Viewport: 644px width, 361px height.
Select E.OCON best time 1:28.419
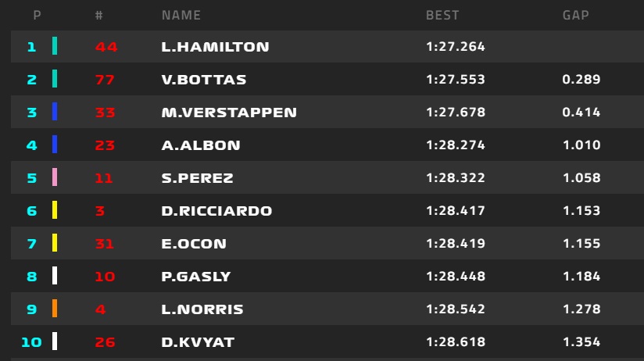coord(456,244)
